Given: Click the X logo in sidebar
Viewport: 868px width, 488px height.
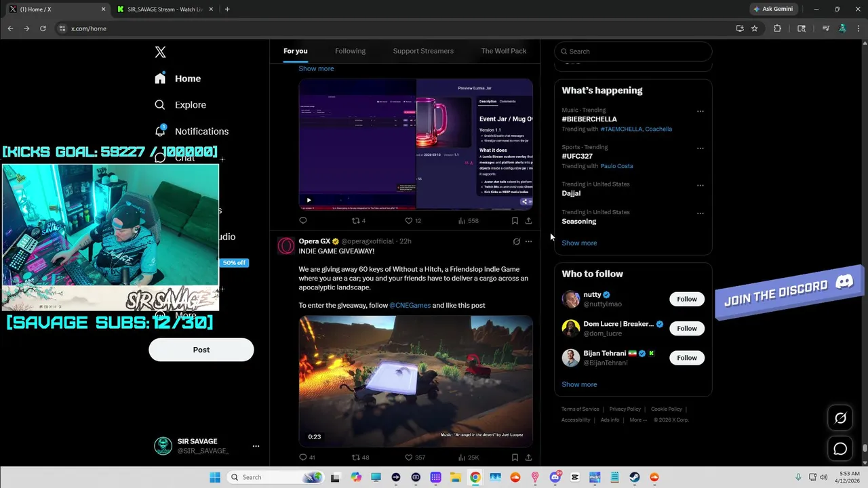Looking at the screenshot, I should pyautogui.click(x=160, y=52).
